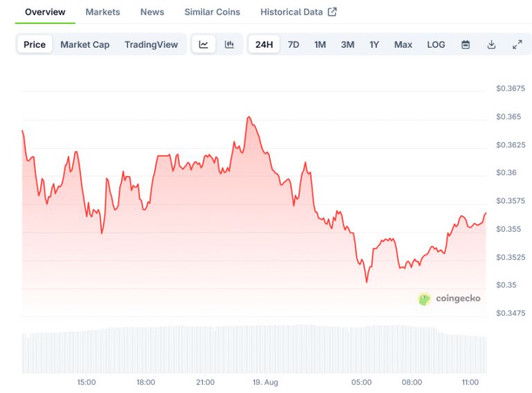Open the Similar Coins tab

[212, 12]
